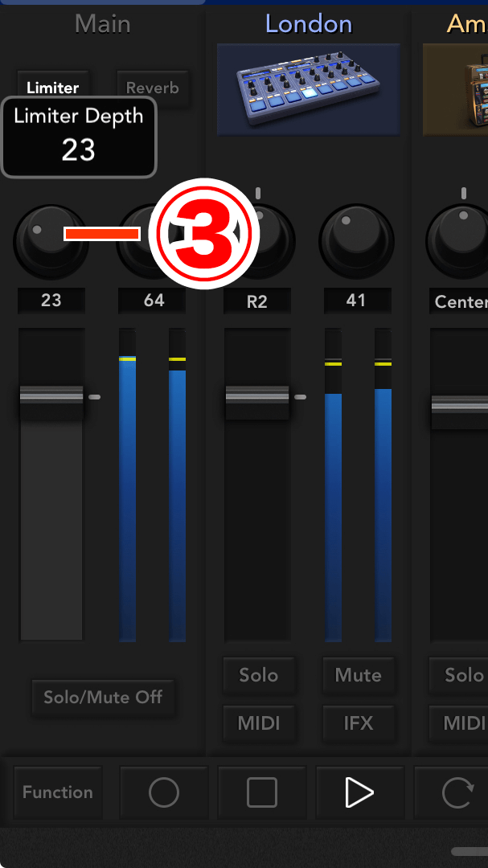Click the London volume fader handle
Screen dimensions: 488x868
(257, 401)
